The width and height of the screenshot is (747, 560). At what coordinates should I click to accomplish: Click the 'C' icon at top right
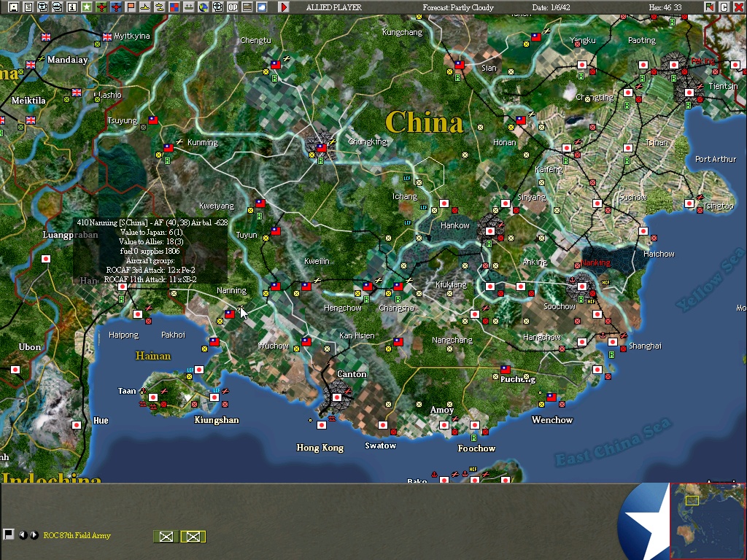[x=724, y=7]
